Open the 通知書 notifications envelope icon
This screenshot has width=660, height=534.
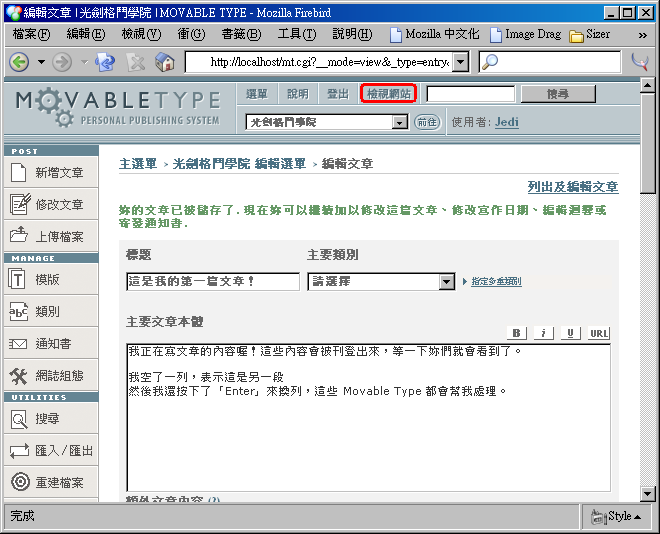(x=18, y=344)
